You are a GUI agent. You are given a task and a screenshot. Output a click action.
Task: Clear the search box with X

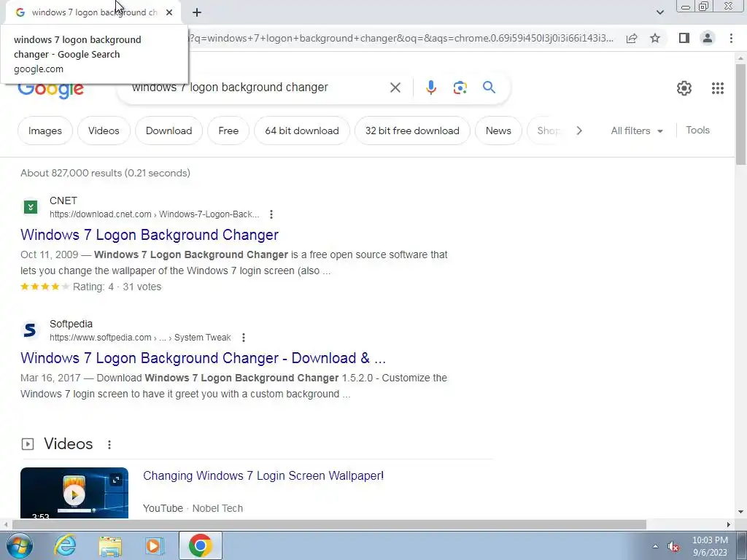pyautogui.click(x=395, y=87)
